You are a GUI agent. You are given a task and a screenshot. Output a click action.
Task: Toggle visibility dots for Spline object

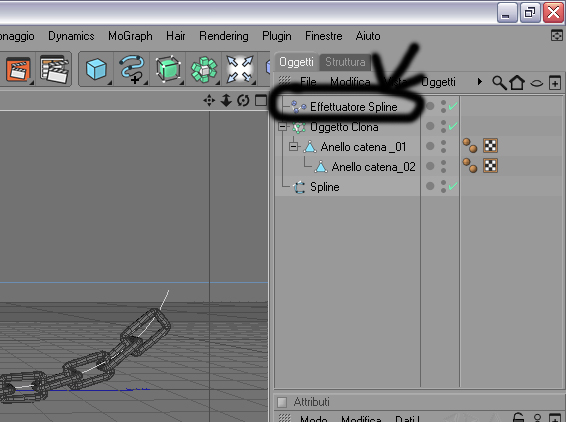pyautogui.click(x=443, y=186)
